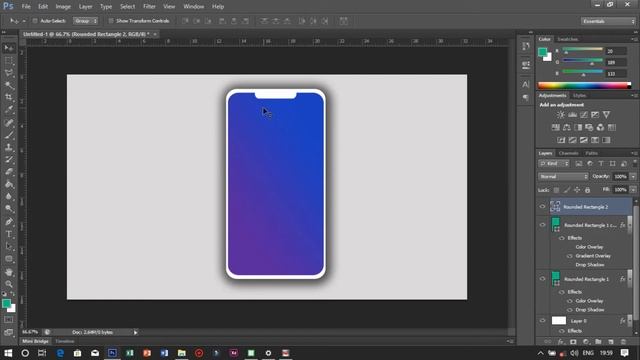Open Windows Start menu
Image resolution: width=640 pixels, height=360 pixels.
[x=8, y=353]
